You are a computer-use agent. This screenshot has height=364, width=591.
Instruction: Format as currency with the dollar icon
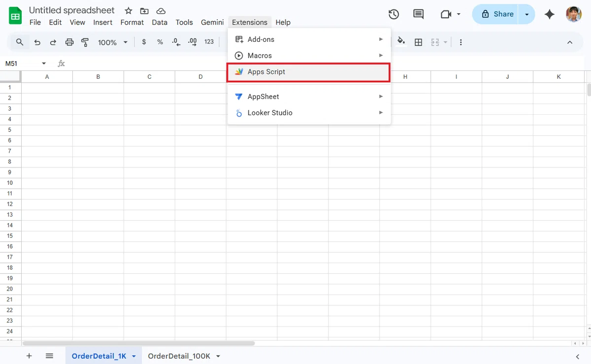click(144, 42)
